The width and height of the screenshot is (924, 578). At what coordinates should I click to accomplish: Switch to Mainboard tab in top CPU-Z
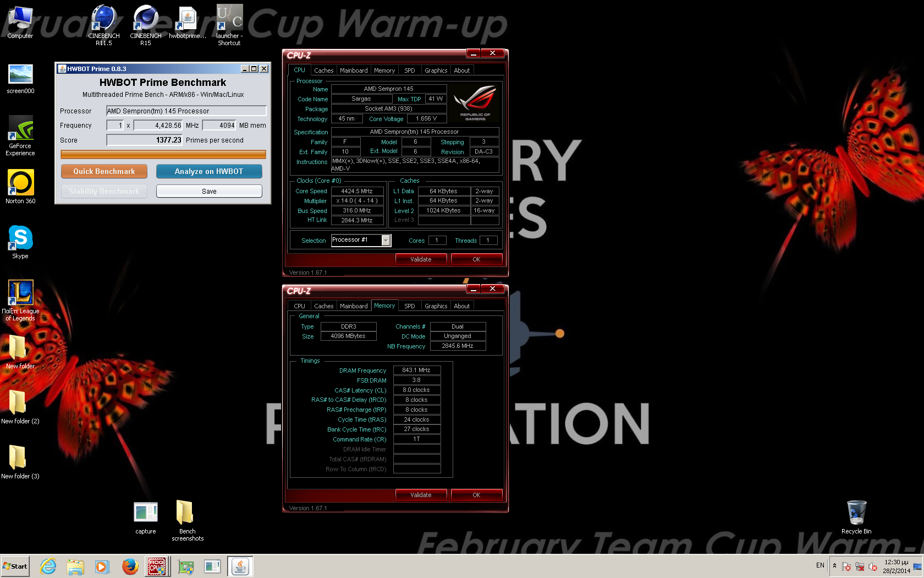tap(354, 70)
